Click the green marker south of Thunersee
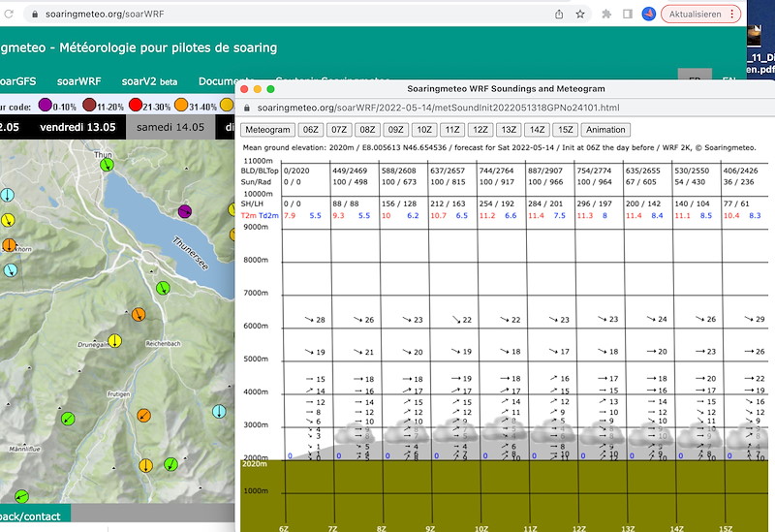 [163, 288]
